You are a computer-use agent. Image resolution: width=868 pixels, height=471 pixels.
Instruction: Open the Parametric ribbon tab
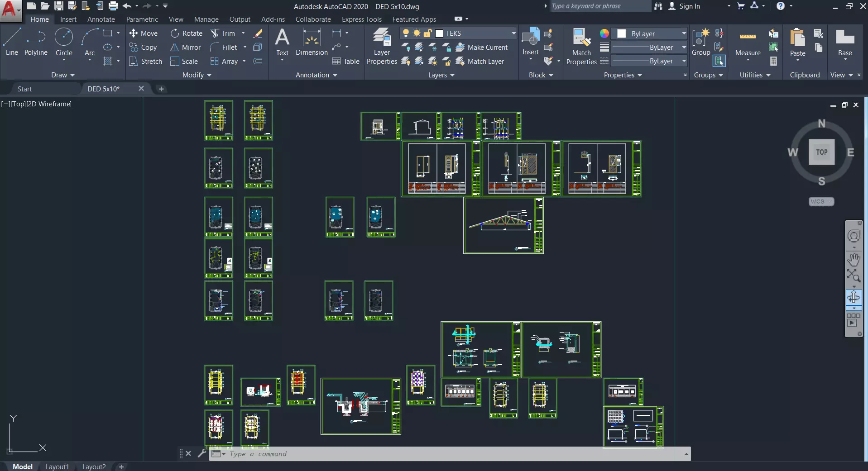142,19
